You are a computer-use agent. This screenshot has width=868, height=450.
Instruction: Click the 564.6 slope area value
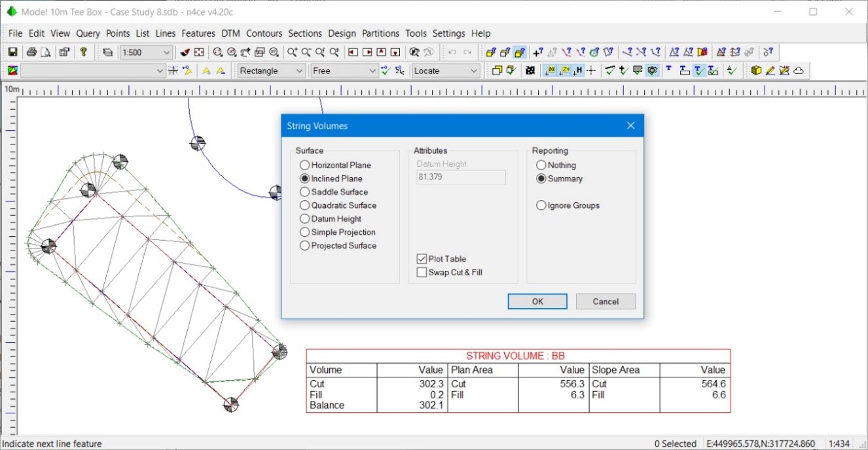(x=714, y=384)
